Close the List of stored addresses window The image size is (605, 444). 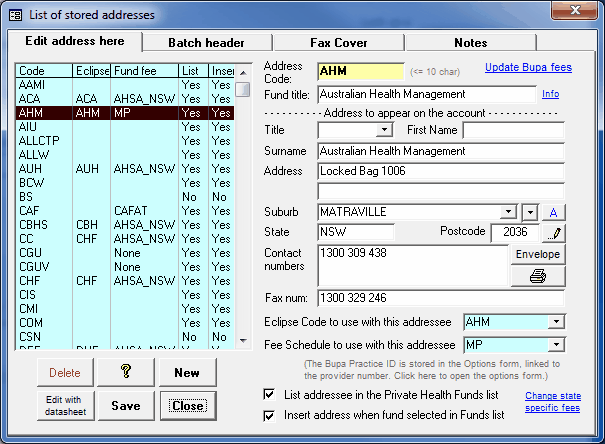[x=575, y=10]
